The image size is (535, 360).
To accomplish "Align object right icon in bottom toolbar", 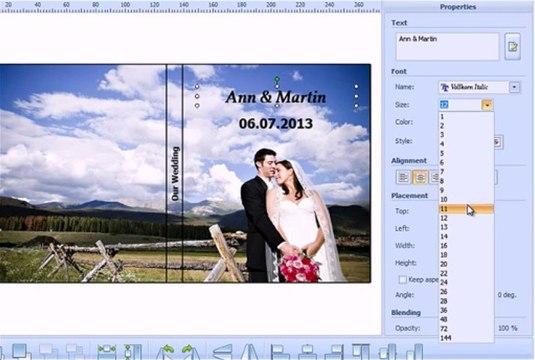I will (x=334, y=352).
